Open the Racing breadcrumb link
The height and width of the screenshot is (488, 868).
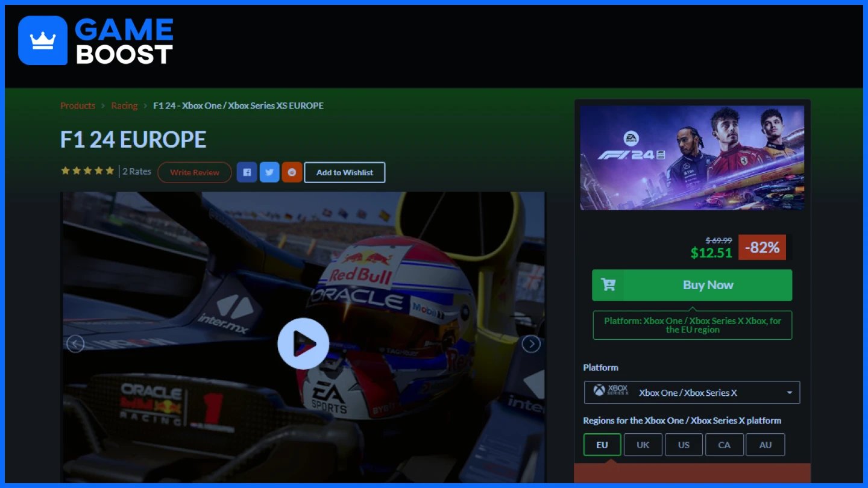124,105
